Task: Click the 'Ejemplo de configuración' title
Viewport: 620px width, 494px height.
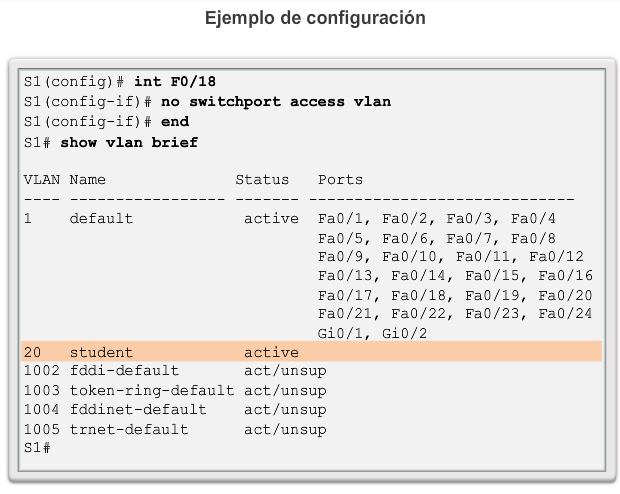Action: pos(315,19)
